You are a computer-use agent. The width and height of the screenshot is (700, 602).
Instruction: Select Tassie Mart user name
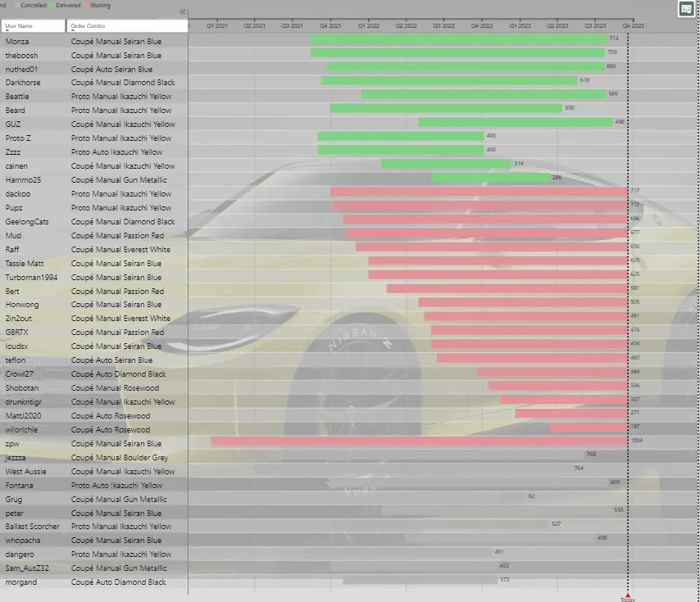point(24,264)
